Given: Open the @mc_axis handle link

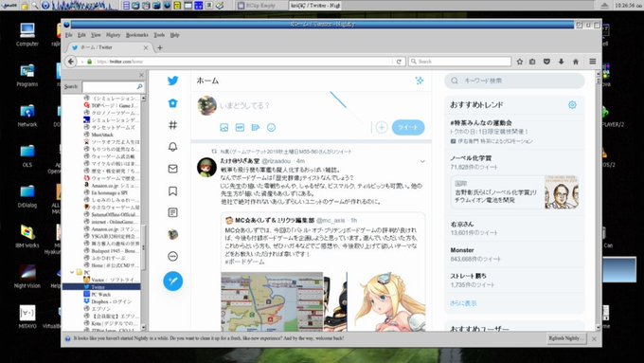Looking at the screenshot, I should pyautogui.click(x=331, y=220).
